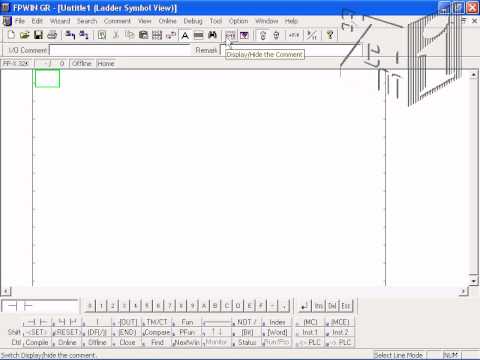Click the Status function key button

point(247,342)
